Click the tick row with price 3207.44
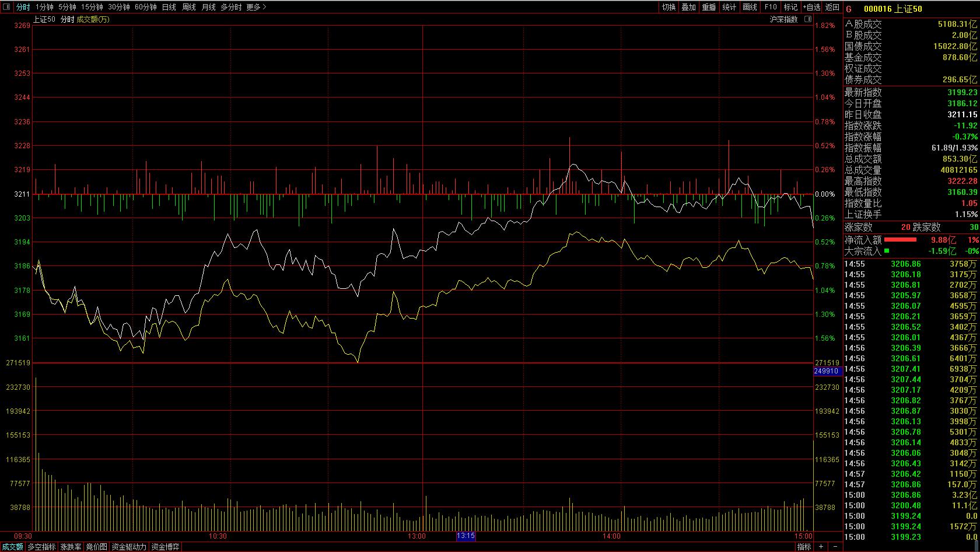This screenshot has width=980, height=552. coord(911,379)
